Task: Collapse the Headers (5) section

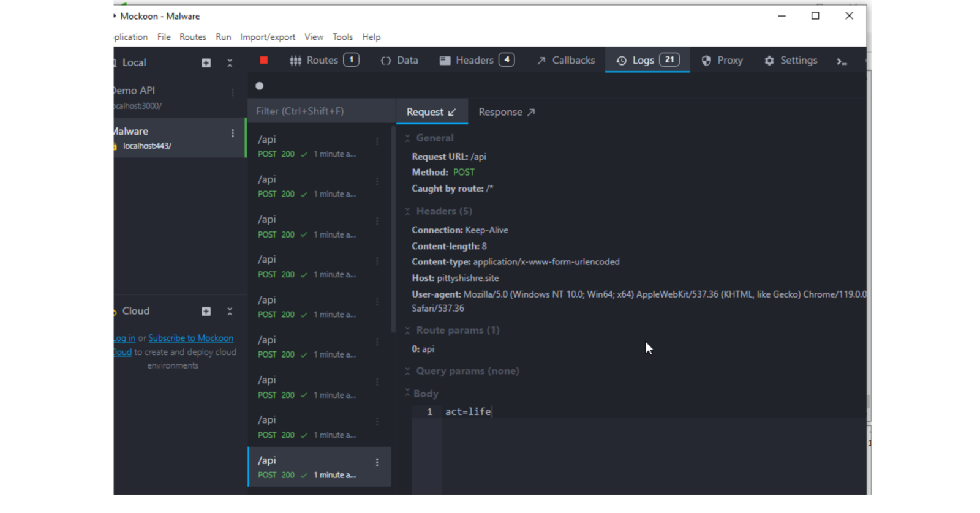Action: click(407, 211)
